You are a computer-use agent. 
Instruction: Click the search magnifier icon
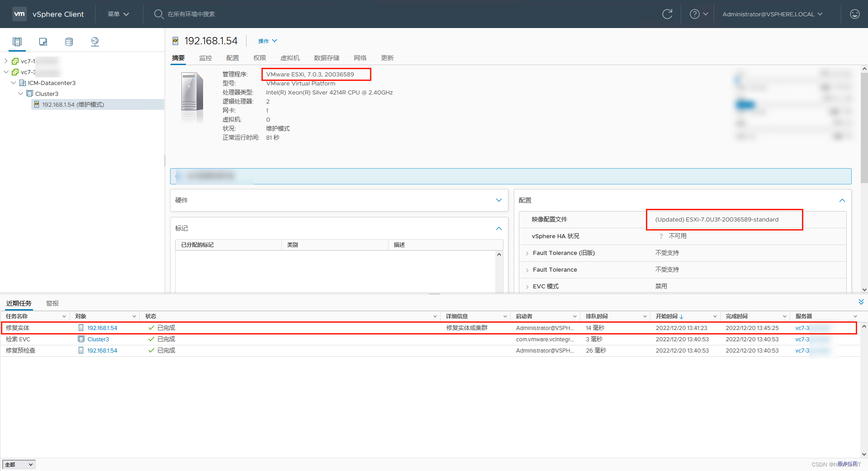click(x=159, y=14)
